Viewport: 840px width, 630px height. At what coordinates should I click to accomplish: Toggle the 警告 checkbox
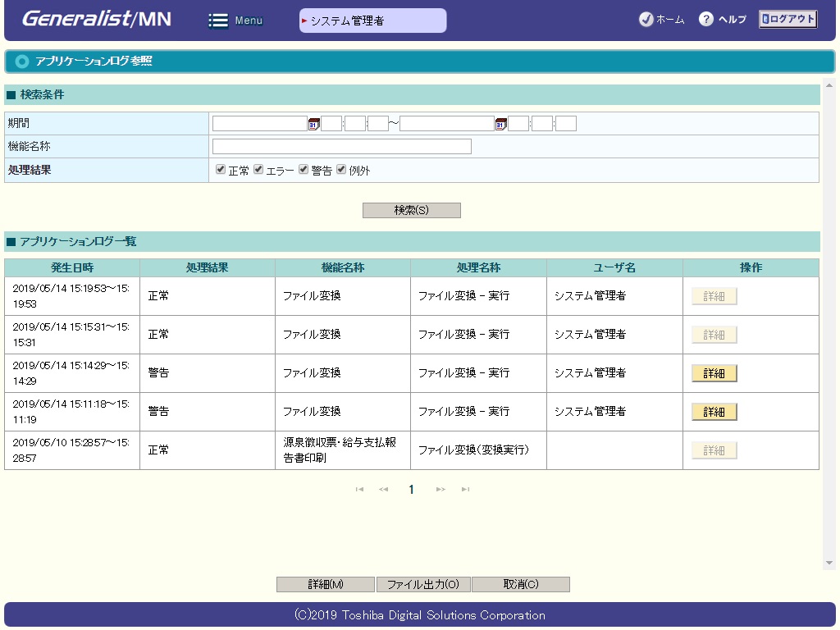(304, 170)
